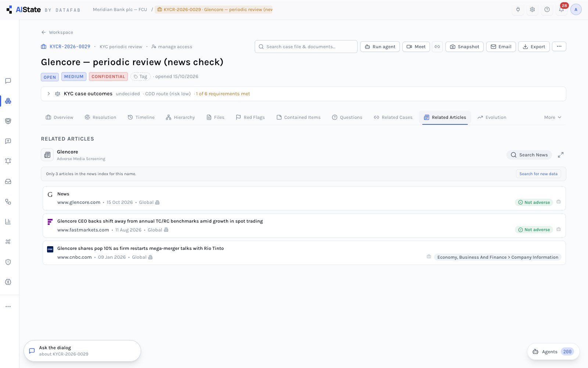Open the chat icon in left sidebar

tap(8, 81)
